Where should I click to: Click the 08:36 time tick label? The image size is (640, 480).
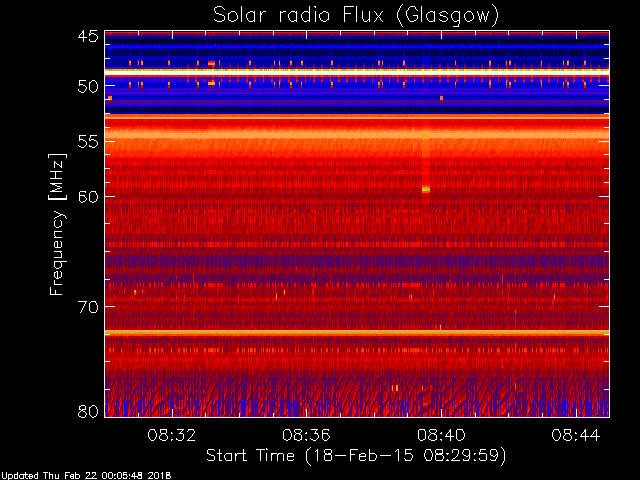coord(306,435)
